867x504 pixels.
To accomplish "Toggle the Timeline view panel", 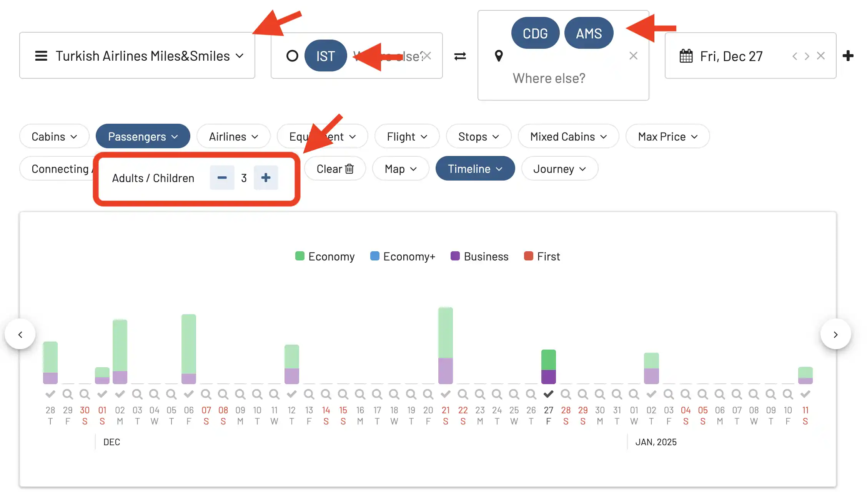I will click(x=476, y=169).
